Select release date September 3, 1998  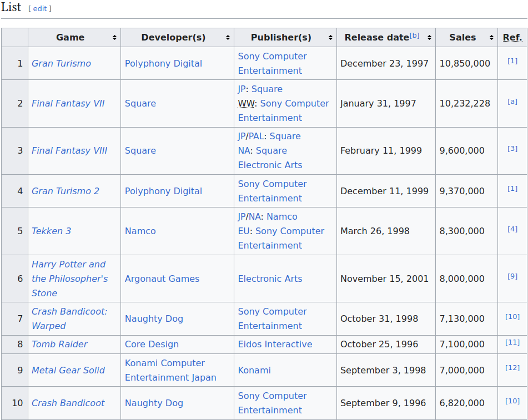(x=383, y=370)
